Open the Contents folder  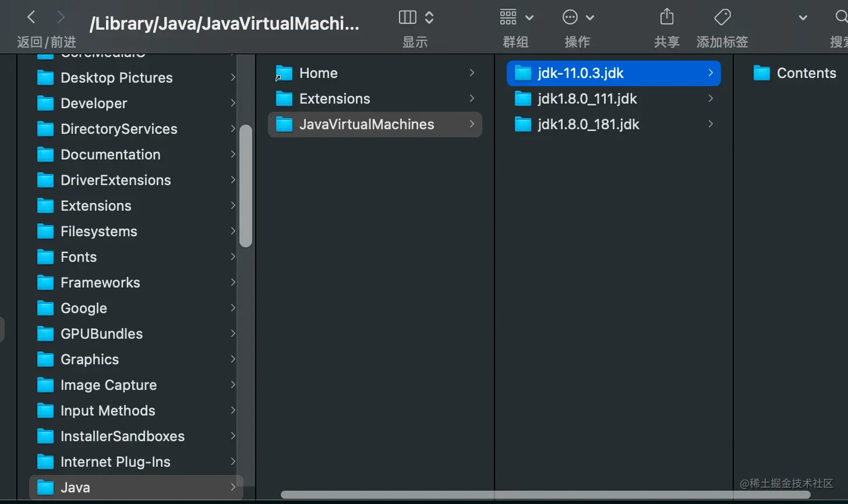click(x=806, y=73)
